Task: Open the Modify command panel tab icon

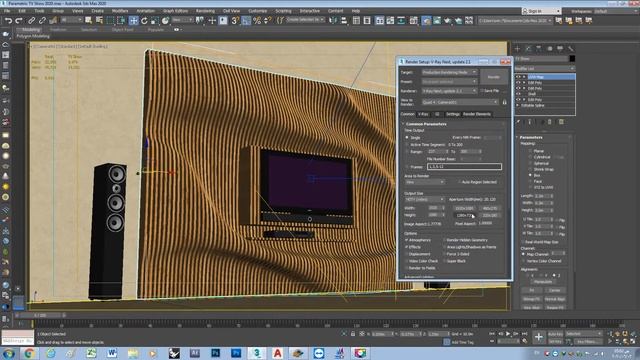Action: pyautogui.click(x=528, y=49)
